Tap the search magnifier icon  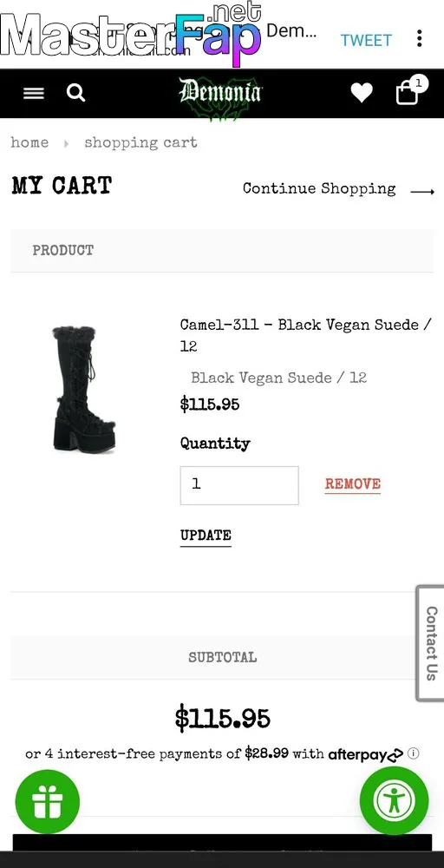click(x=75, y=93)
